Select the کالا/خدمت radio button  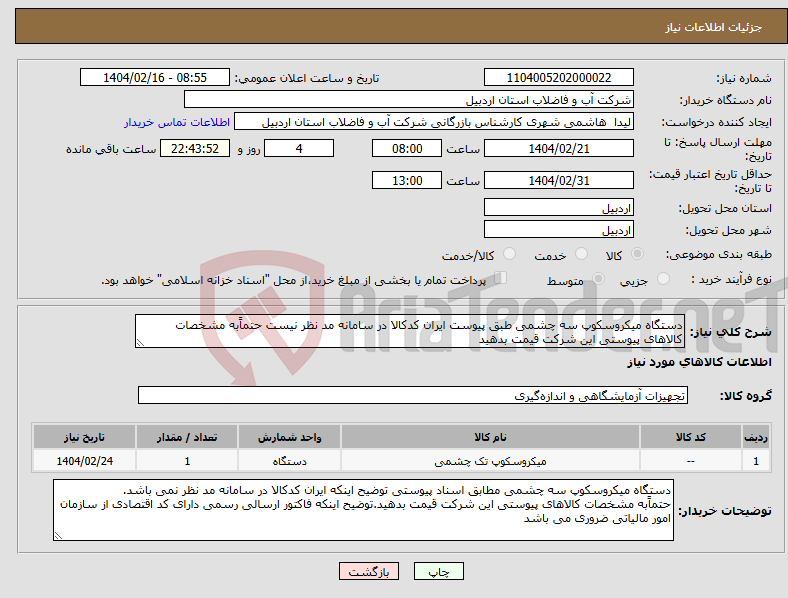510,254
